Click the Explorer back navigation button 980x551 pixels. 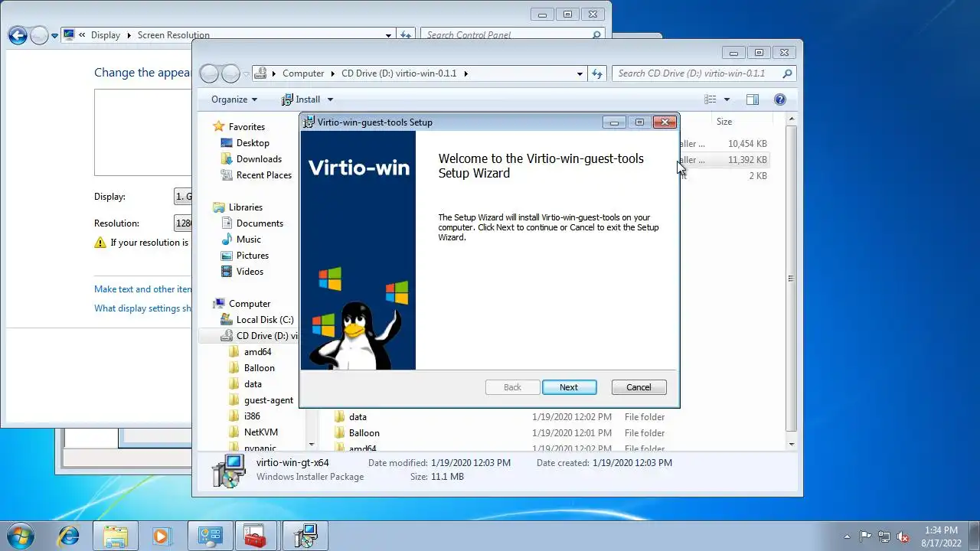coord(209,73)
